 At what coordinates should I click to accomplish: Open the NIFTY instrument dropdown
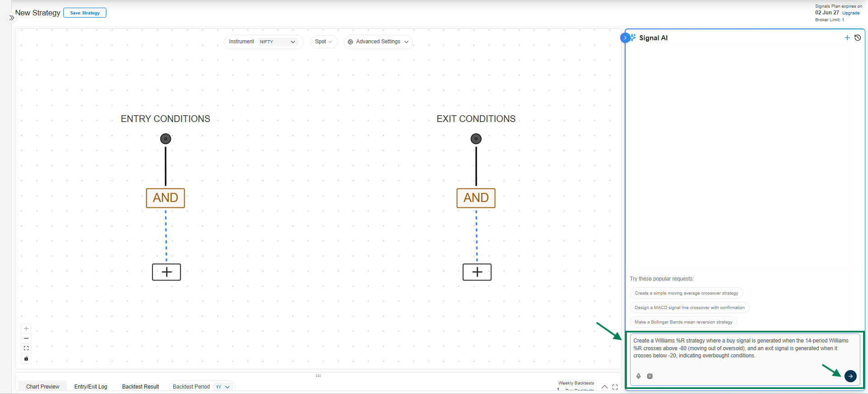(277, 42)
